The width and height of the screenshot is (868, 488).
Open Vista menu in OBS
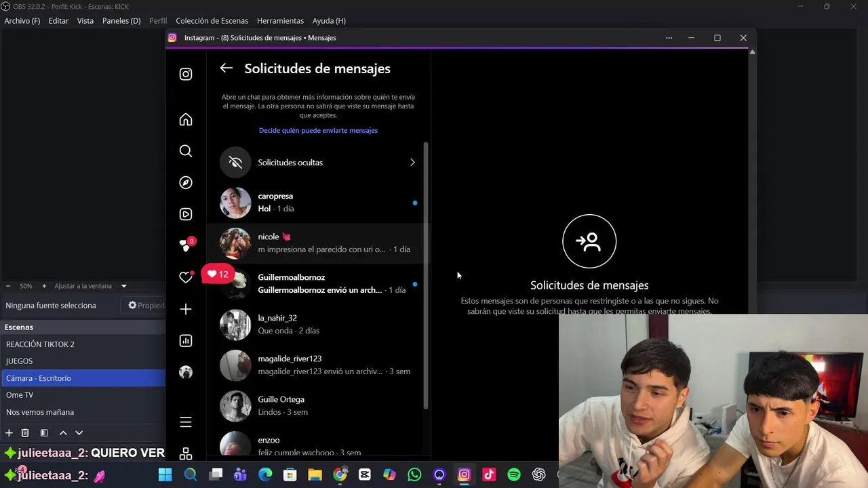[x=85, y=21]
